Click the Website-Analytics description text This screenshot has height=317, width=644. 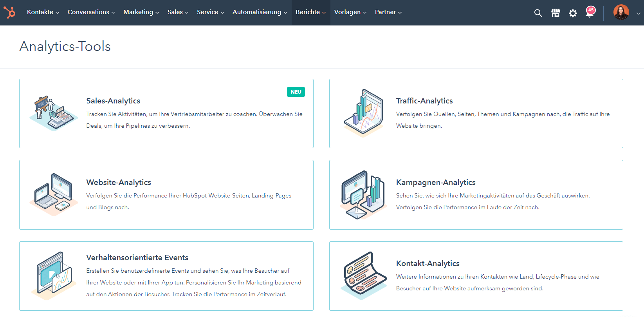tap(189, 201)
